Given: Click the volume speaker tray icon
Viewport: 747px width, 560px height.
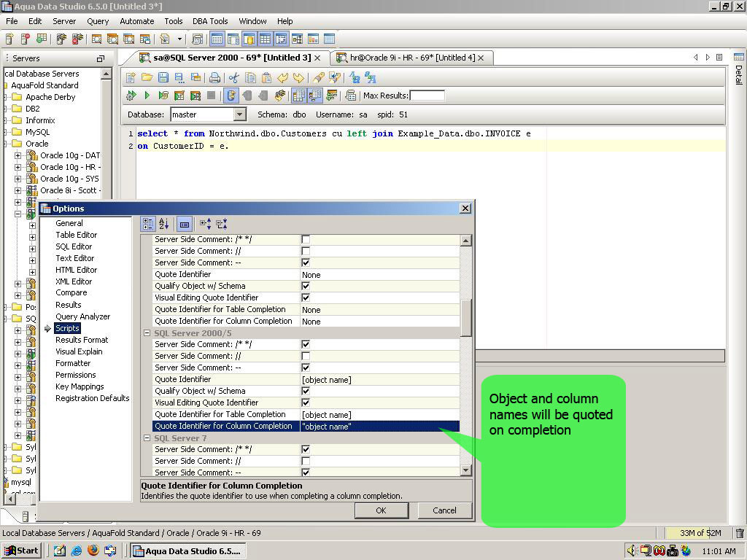Looking at the screenshot, I should coord(632,551).
